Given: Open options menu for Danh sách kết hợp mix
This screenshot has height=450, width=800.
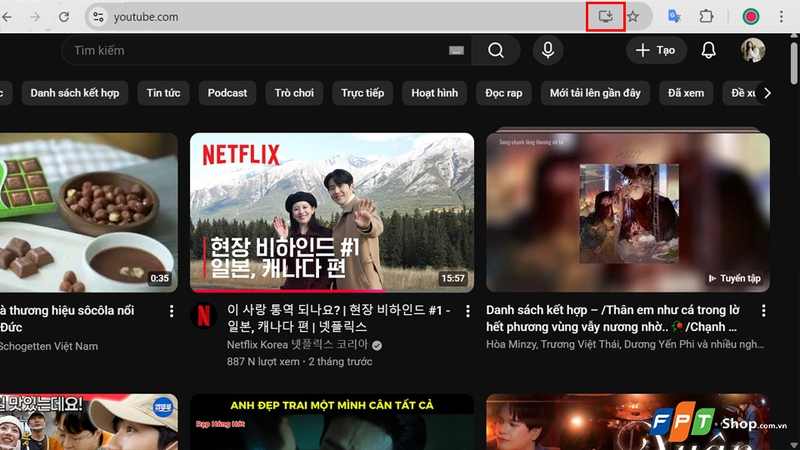Looking at the screenshot, I should point(763,310).
